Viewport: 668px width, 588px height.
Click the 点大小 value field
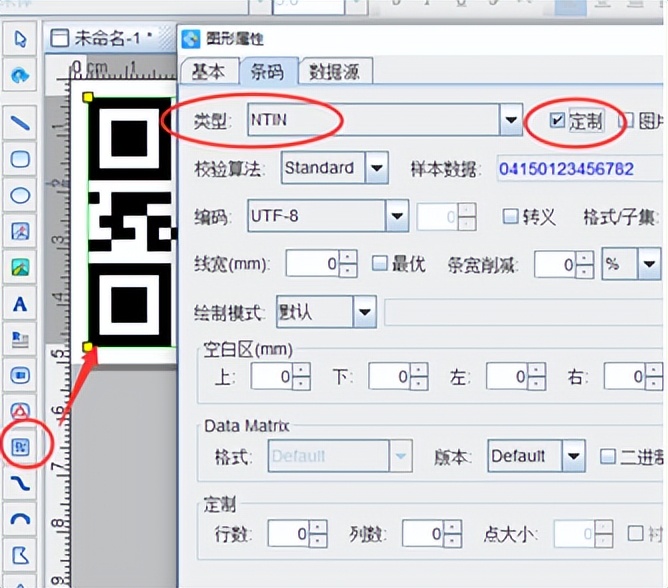click(x=575, y=533)
